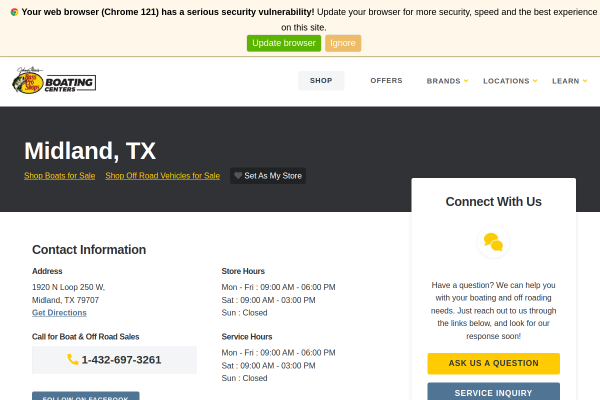Click the Follow on Facebook button

pyautogui.click(x=86, y=396)
